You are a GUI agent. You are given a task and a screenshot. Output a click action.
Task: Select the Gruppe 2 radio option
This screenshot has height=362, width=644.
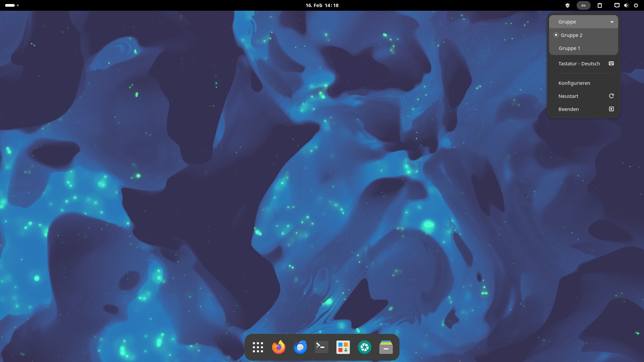tap(571, 35)
